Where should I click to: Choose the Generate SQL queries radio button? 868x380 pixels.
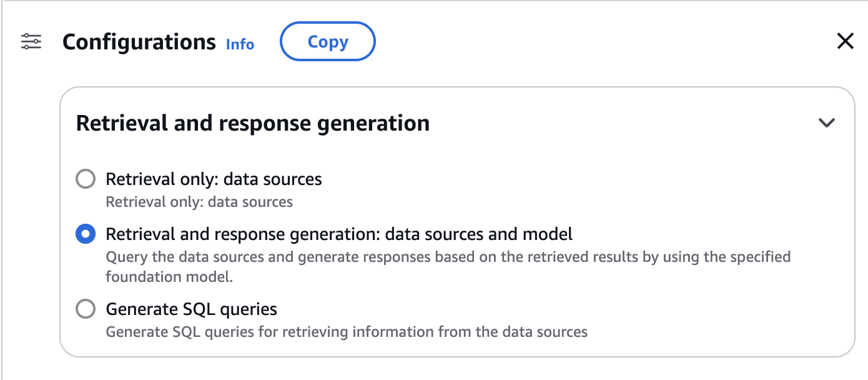tap(86, 309)
